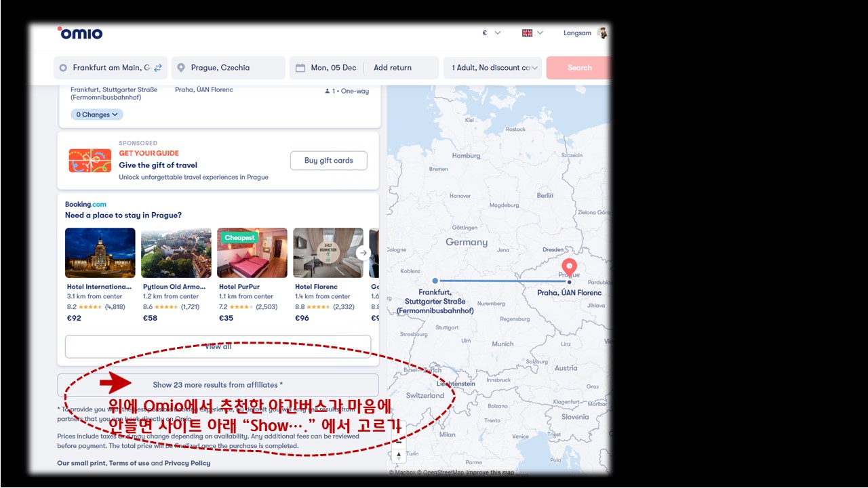Show next hotels with carousel arrow
868x488 pixels.
363,253
